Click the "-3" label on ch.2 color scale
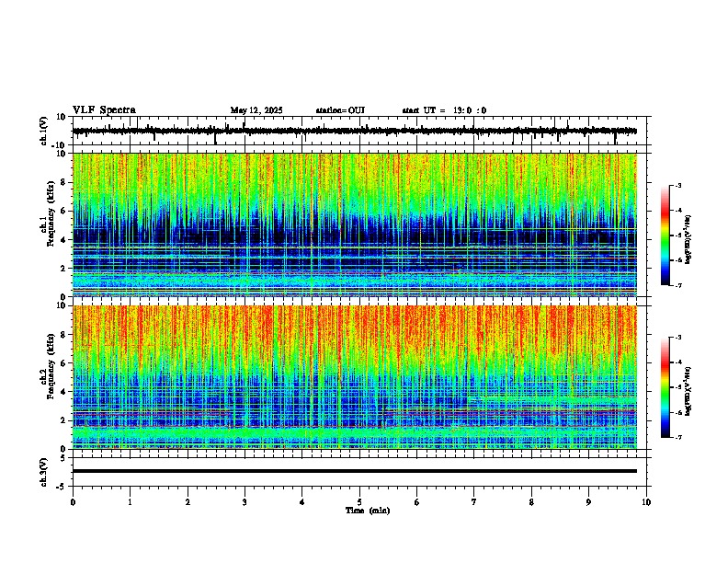Viewport: 728px width, 563px height. [678, 338]
